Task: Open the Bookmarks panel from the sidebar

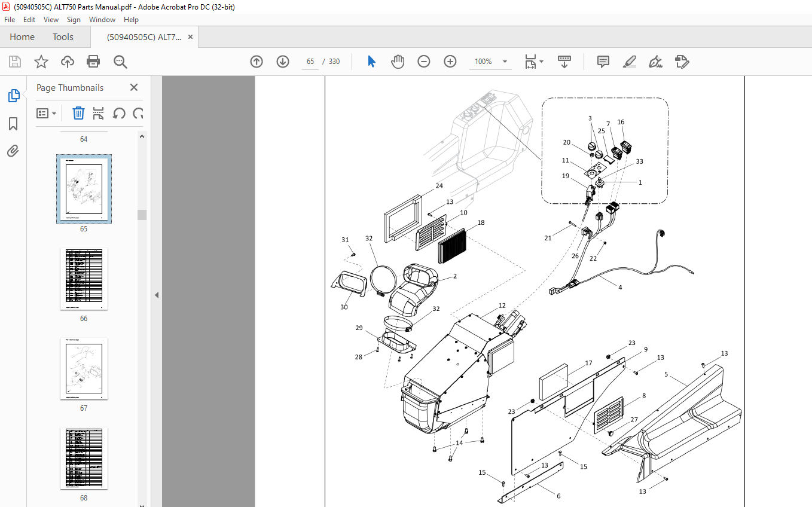Action: [x=13, y=123]
